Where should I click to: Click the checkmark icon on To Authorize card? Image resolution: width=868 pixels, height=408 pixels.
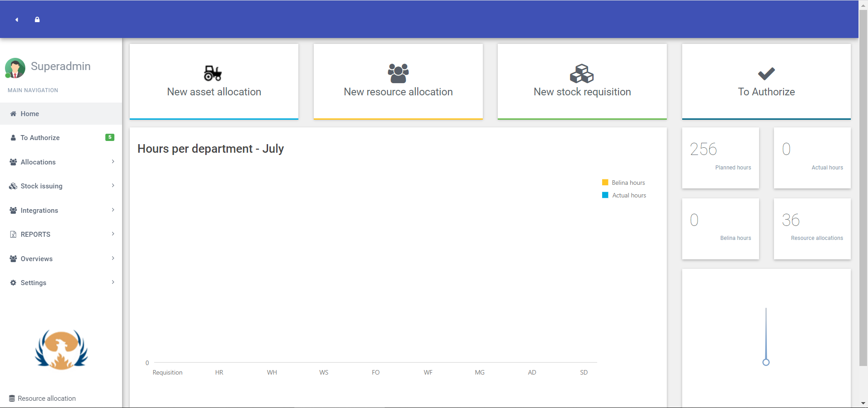766,74
